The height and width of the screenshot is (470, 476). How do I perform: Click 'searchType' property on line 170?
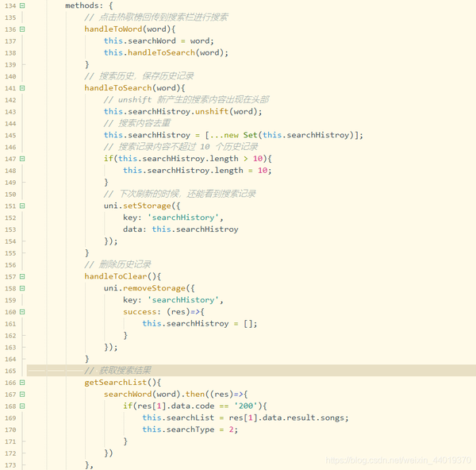190,430
